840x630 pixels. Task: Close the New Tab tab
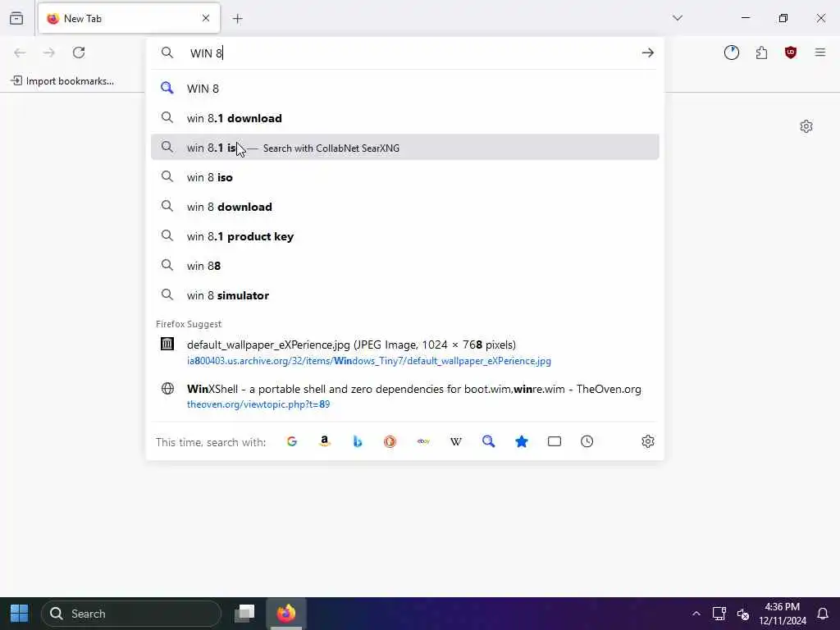(206, 18)
